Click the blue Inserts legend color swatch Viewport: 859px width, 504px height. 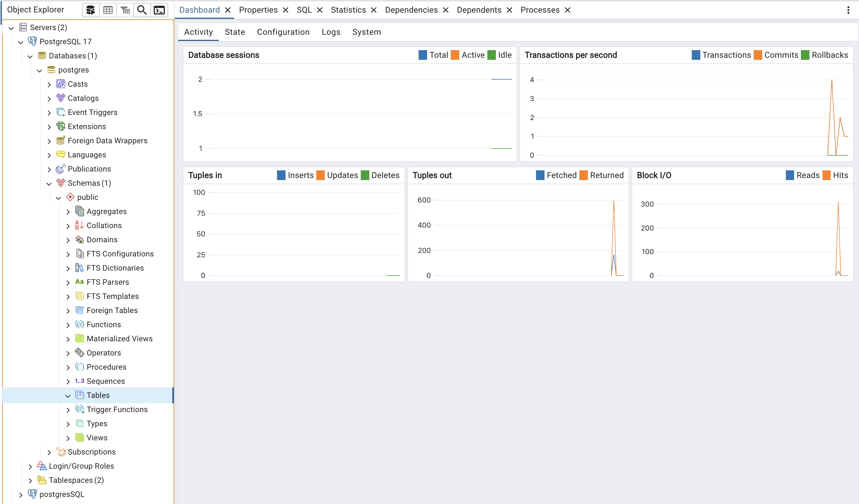[x=281, y=175]
